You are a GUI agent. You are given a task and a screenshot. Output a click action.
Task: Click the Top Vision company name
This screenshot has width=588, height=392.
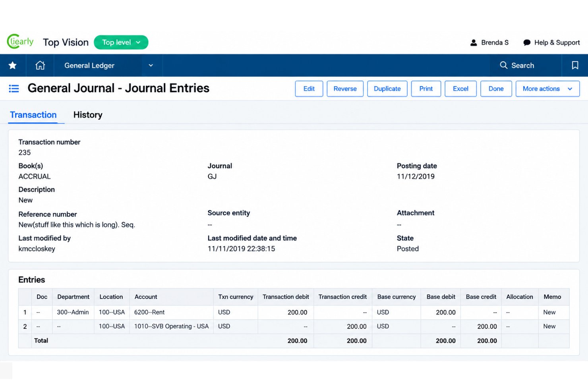[x=66, y=42]
